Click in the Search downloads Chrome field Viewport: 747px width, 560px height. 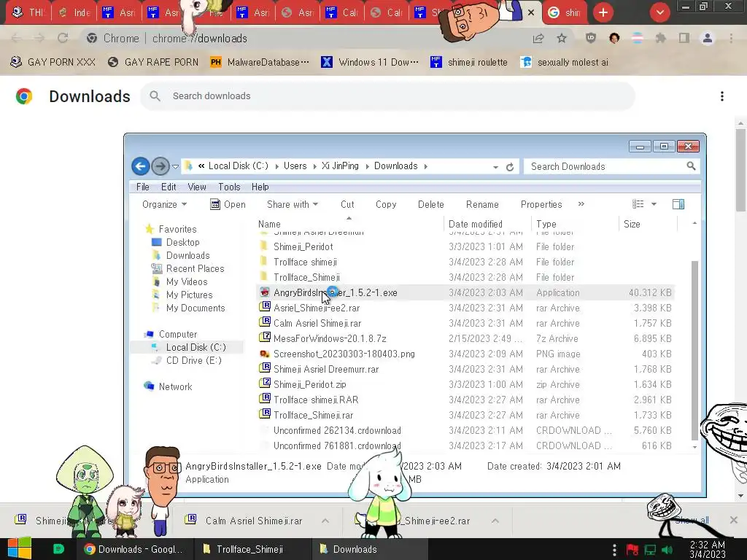click(x=388, y=96)
